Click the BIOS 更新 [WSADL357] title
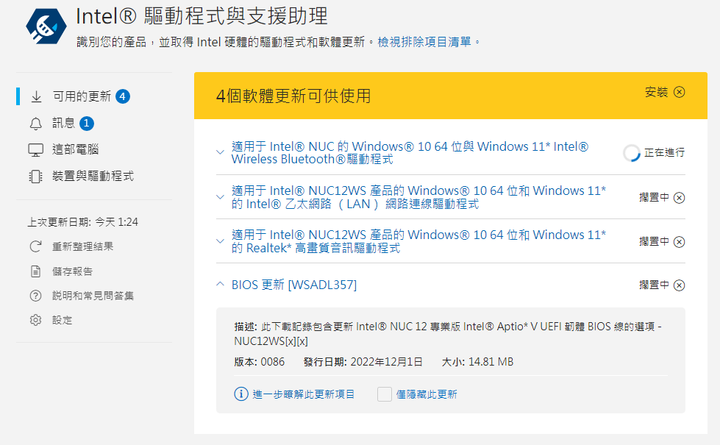This screenshot has width=720, height=445. (294, 285)
